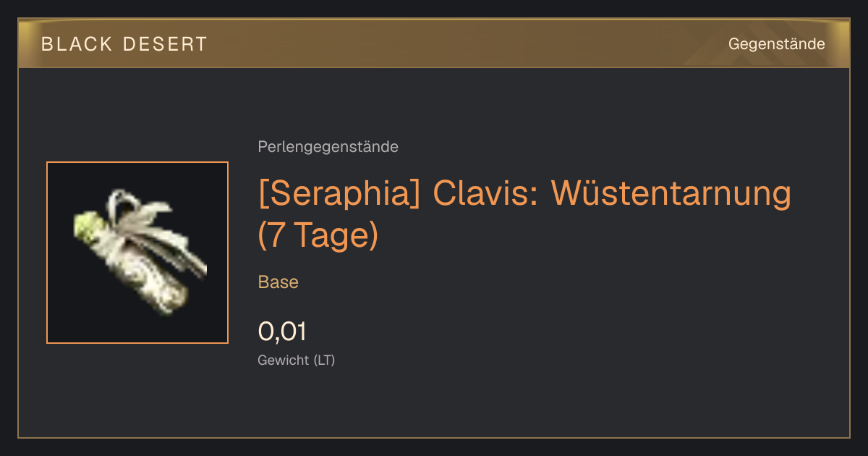The height and width of the screenshot is (456, 868).
Task: Click the word [Seraphia] in title
Action: click(339, 193)
